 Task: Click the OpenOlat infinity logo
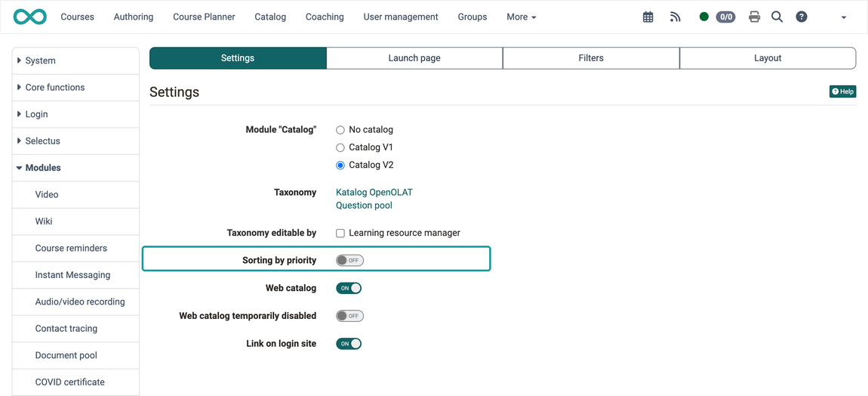tap(30, 17)
